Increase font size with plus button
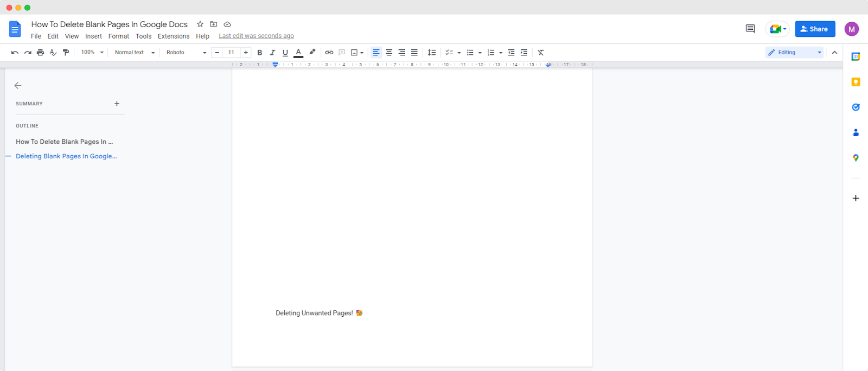The width and height of the screenshot is (868, 371). pyautogui.click(x=246, y=53)
